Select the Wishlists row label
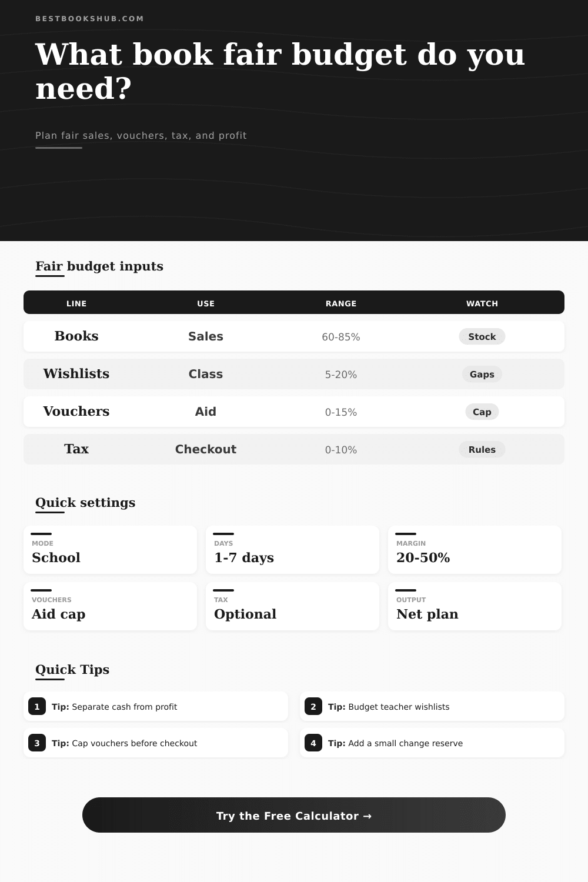 (x=76, y=373)
